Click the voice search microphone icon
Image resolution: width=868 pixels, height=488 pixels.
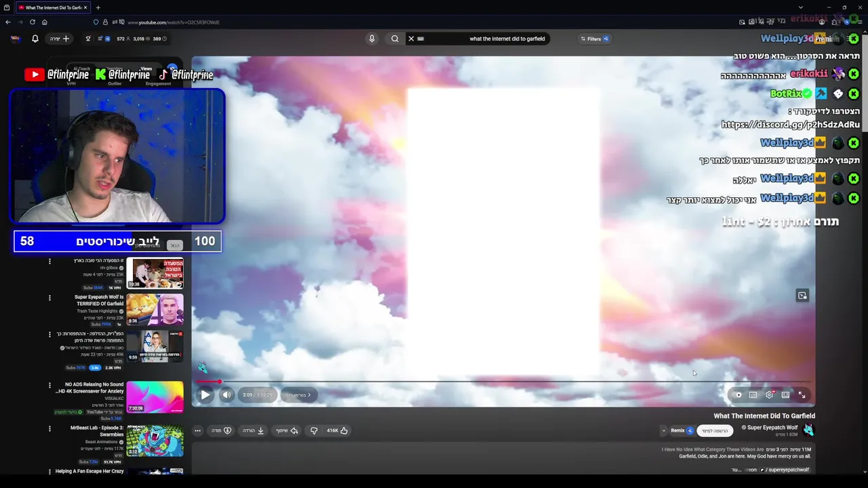372,39
